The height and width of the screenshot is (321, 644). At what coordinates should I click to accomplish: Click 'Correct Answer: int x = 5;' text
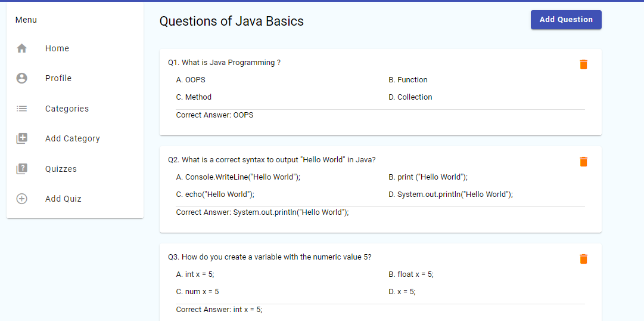click(219, 310)
